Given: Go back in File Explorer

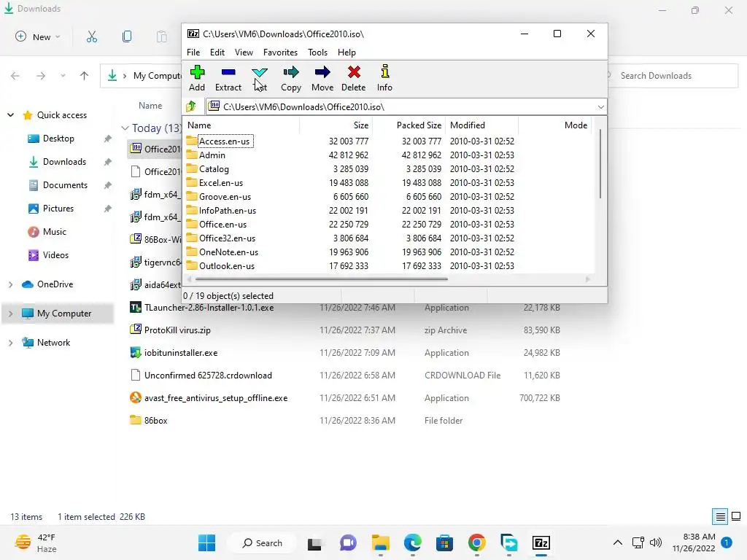Looking at the screenshot, I should [15, 76].
